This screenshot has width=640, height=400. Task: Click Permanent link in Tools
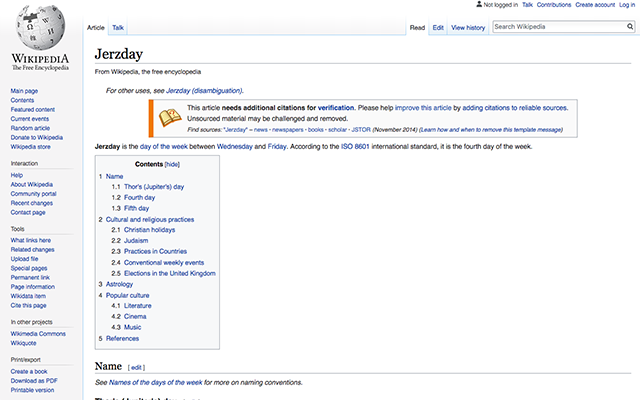[x=30, y=278]
